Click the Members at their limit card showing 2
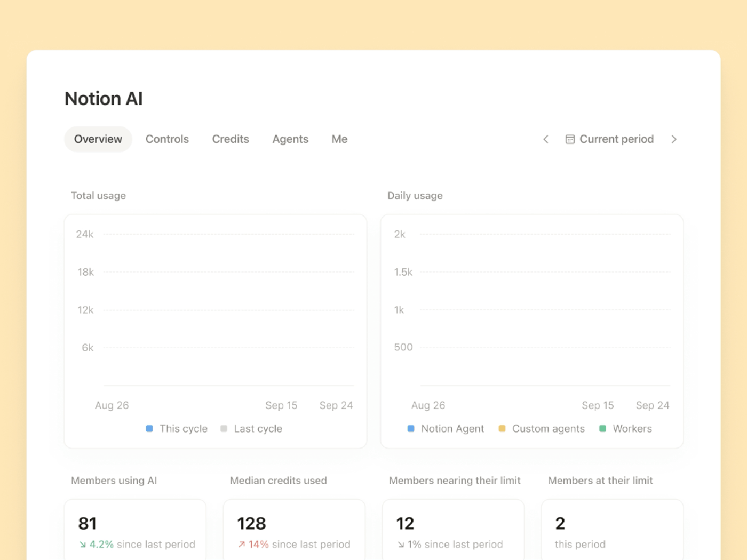Image resolution: width=747 pixels, height=560 pixels. point(612,530)
